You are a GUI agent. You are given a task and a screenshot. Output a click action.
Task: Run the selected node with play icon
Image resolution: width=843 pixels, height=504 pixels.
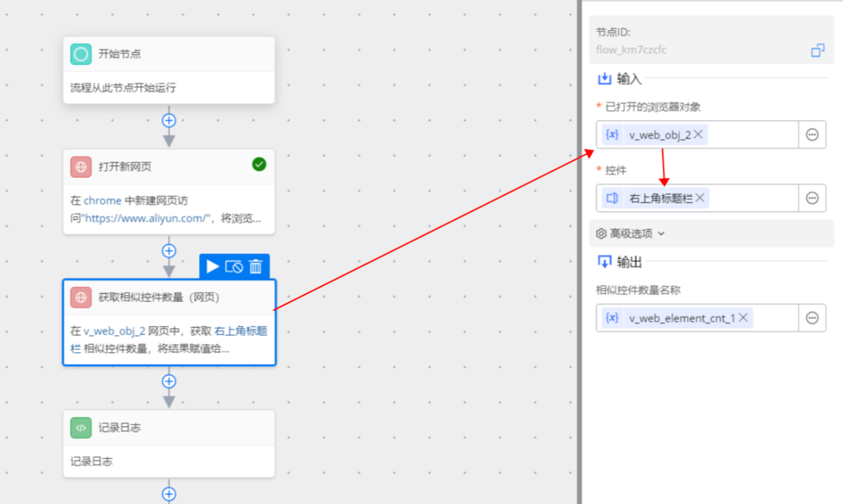pyautogui.click(x=212, y=266)
